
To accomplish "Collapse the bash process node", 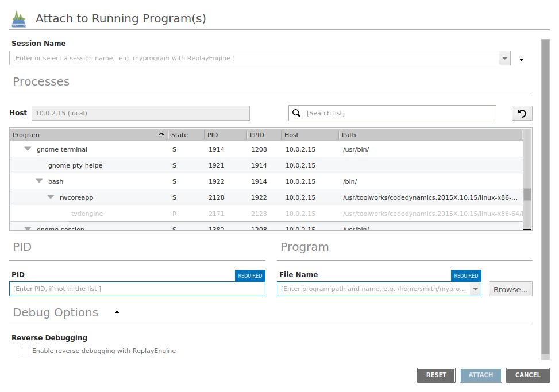I will coord(39,181).
